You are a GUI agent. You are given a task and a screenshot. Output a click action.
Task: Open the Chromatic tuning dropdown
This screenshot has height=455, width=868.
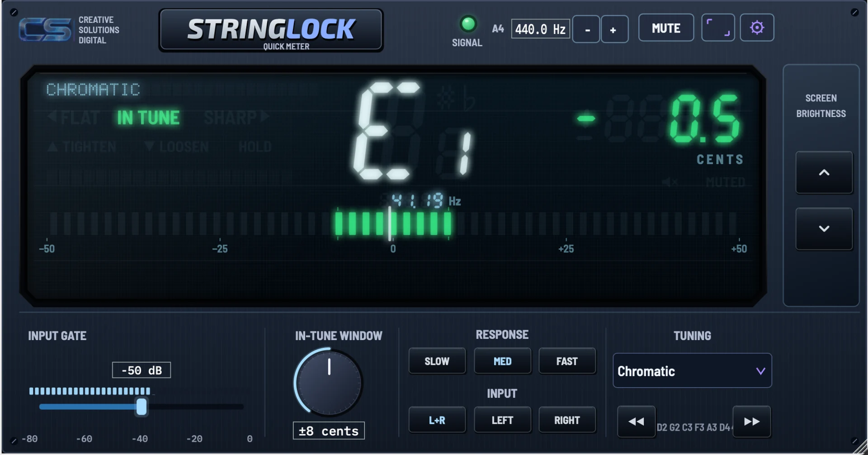(692, 371)
